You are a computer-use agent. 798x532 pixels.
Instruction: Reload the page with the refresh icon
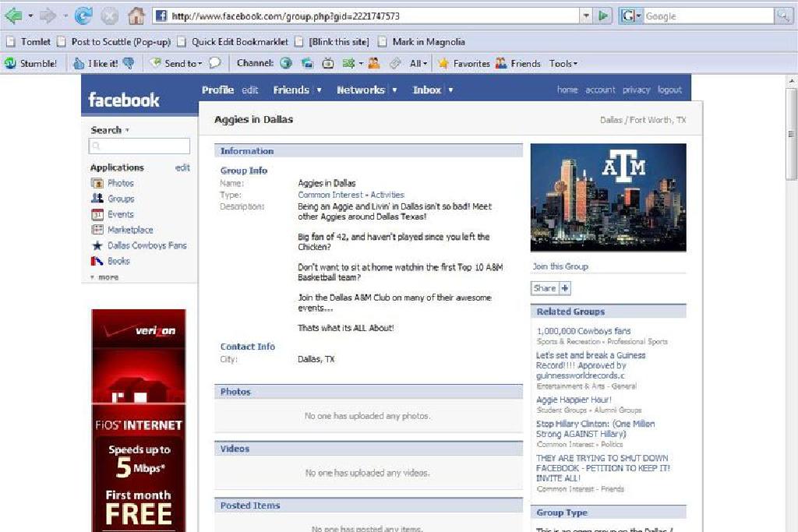83,16
